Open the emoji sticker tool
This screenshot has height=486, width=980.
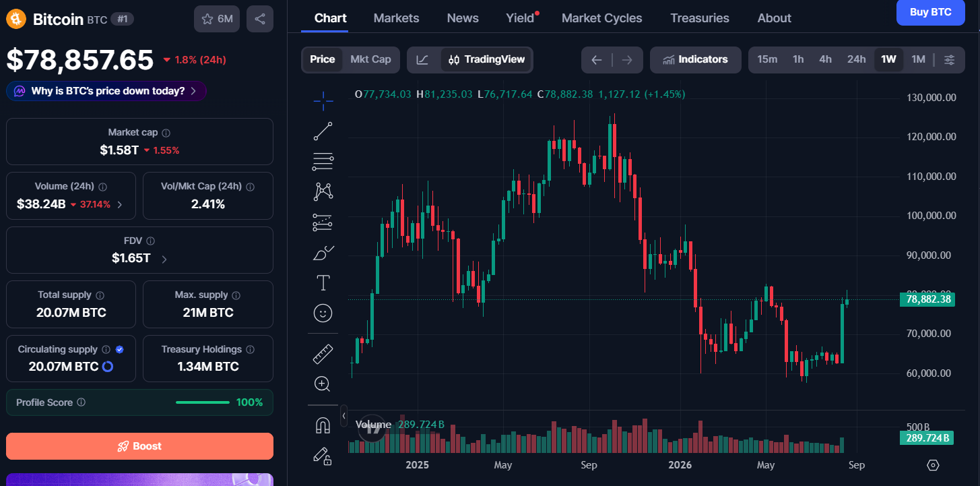(323, 313)
